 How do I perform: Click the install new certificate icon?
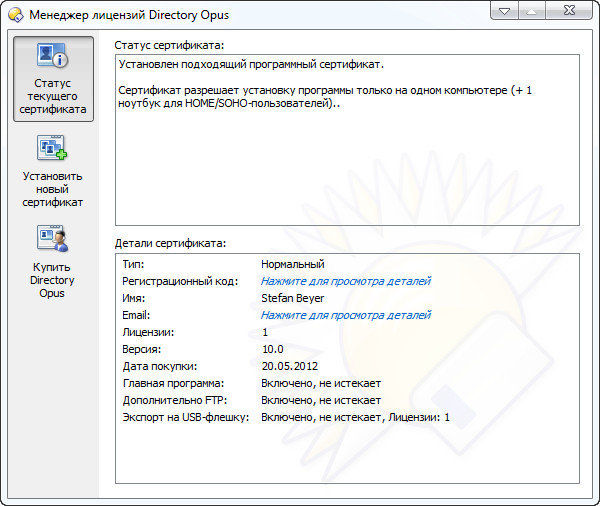pos(53,148)
